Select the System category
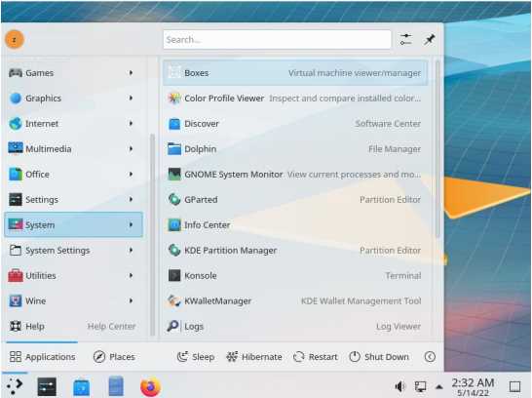Screen dimensions: 532x398 (x=74, y=224)
